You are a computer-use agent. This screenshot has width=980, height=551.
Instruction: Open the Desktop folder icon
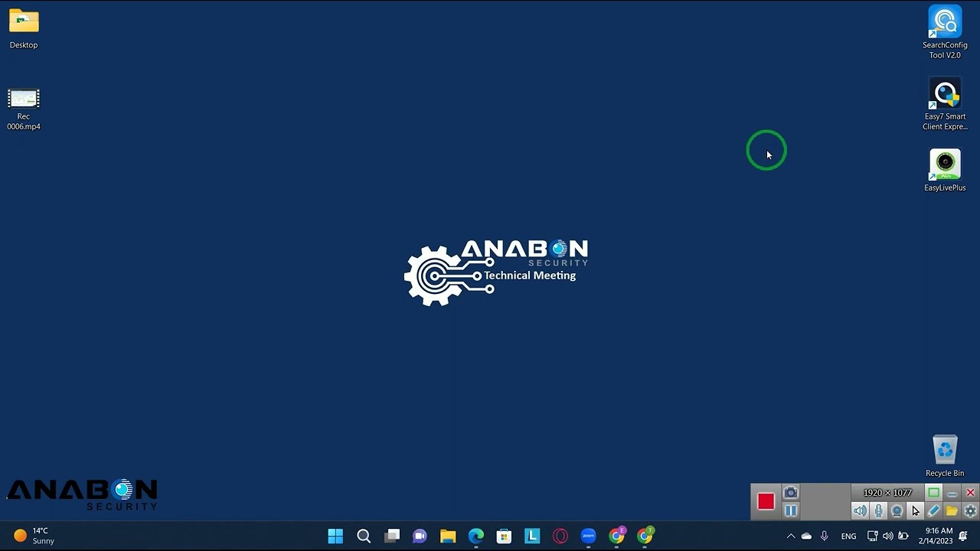[24, 28]
